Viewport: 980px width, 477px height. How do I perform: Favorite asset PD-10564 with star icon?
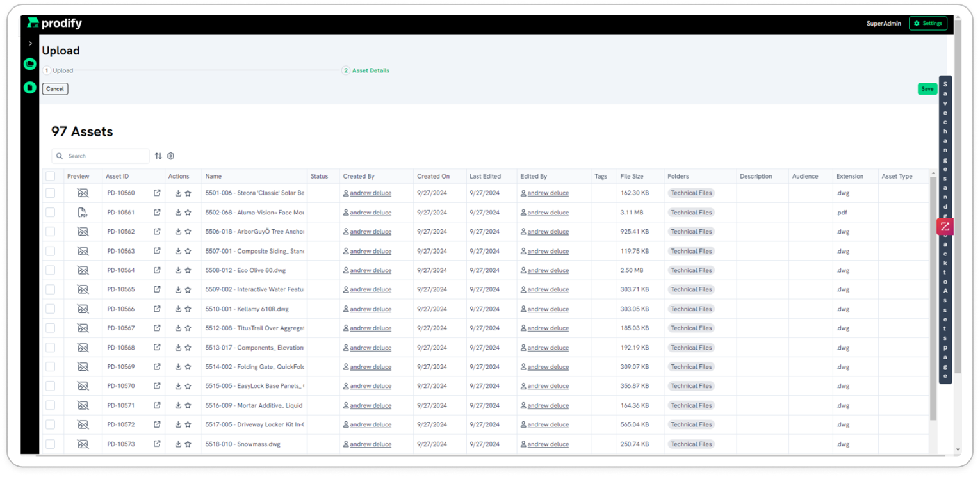click(x=188, y=270)
